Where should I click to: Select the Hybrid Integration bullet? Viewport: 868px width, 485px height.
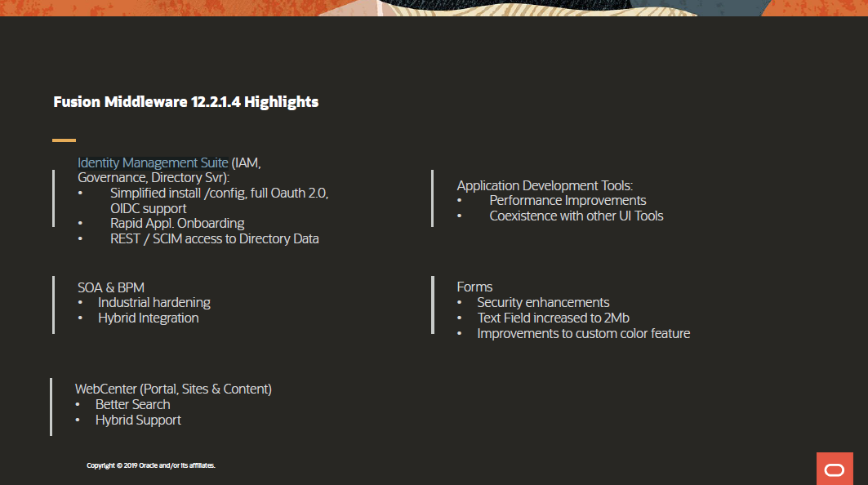pyautogui.click(x=148, y=318)
